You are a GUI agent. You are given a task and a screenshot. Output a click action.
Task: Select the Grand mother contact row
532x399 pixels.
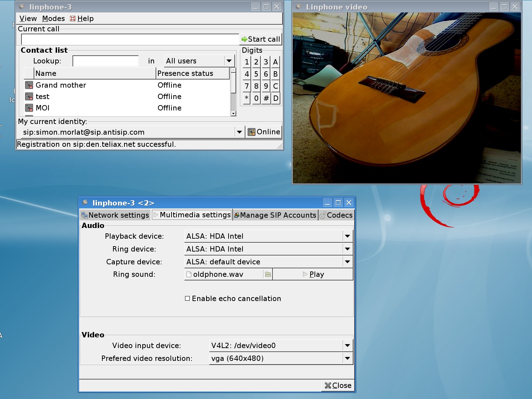[127, 85]
